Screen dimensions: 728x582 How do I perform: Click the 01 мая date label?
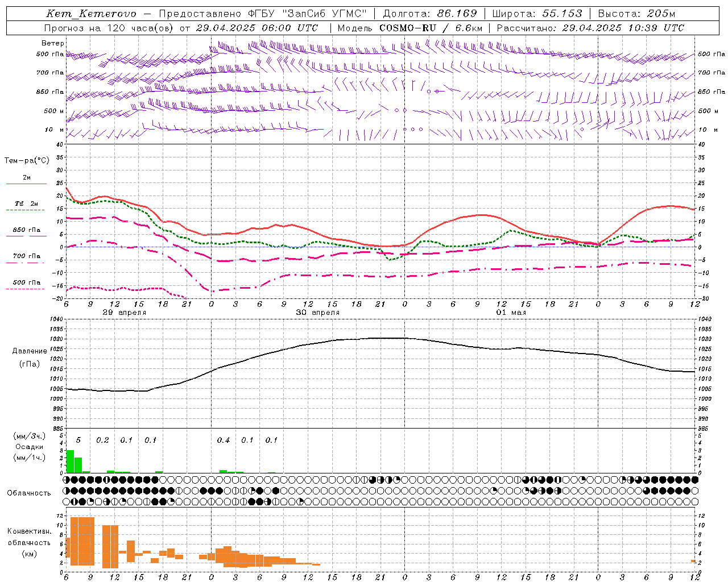(x=511, y=313)
